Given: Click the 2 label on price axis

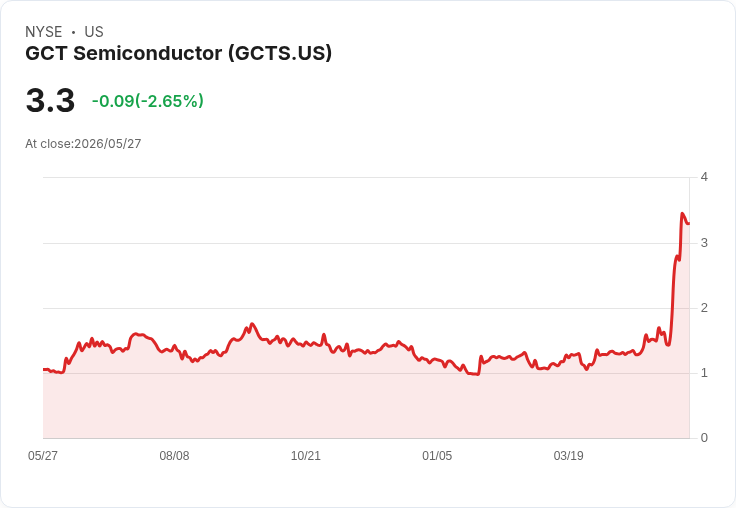Looking at the screenshot, I should (704, 308).
